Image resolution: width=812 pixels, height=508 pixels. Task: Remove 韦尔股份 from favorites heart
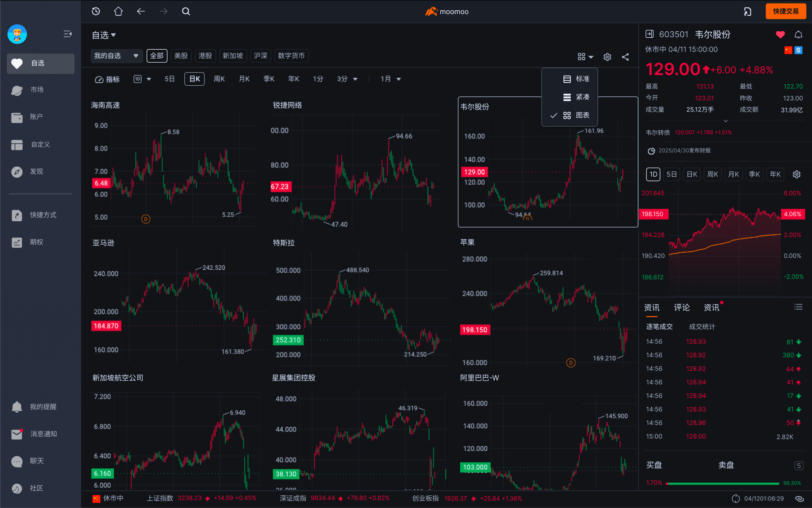point(780,35)
